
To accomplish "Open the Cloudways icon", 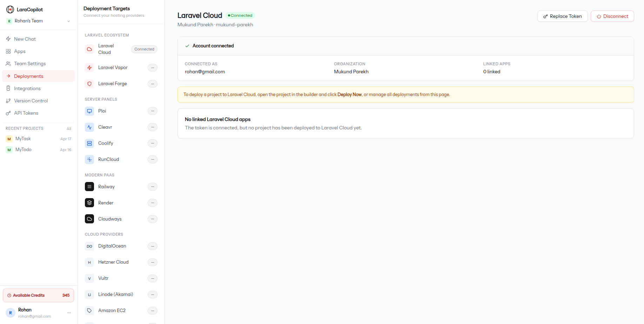I will pos(89,218).
